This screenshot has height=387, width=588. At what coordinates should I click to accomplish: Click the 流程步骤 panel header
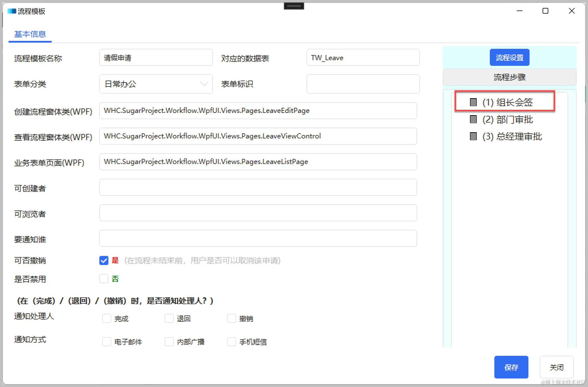point(509,77)
